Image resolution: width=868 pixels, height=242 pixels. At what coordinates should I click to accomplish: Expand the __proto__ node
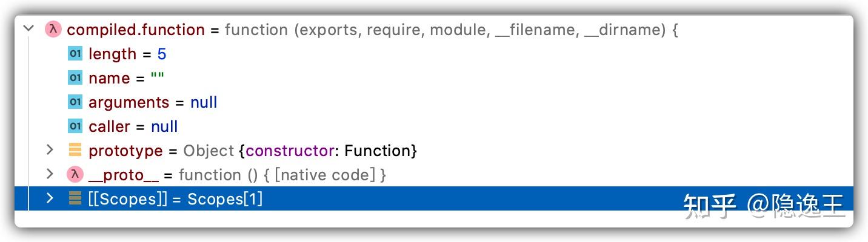[x=50, y=175]
